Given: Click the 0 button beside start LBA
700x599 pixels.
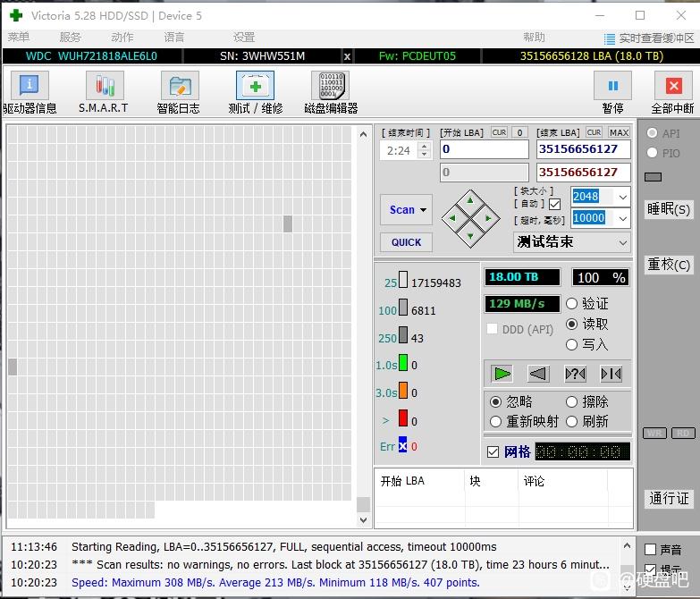Looking at the screenshot, I should pos(519,132).
